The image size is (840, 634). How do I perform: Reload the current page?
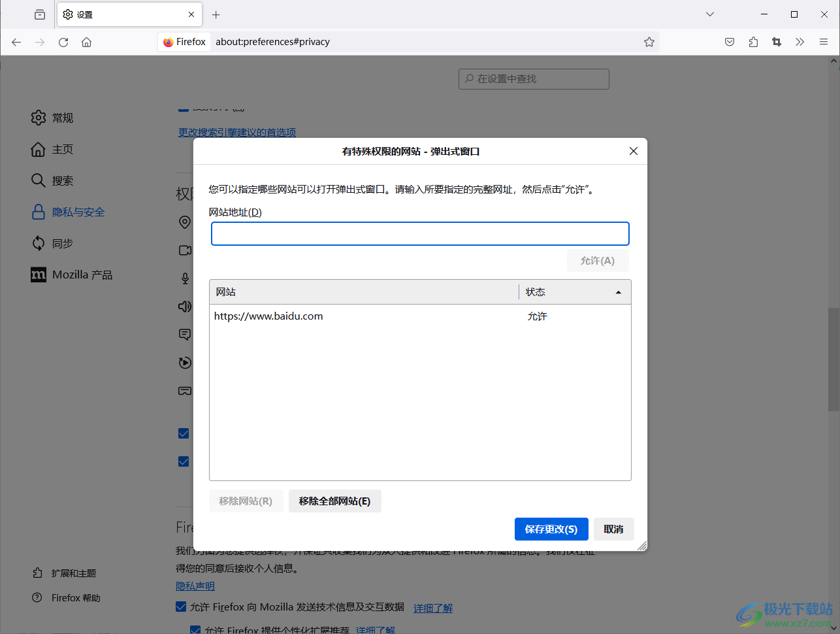(x=63, y=42)
